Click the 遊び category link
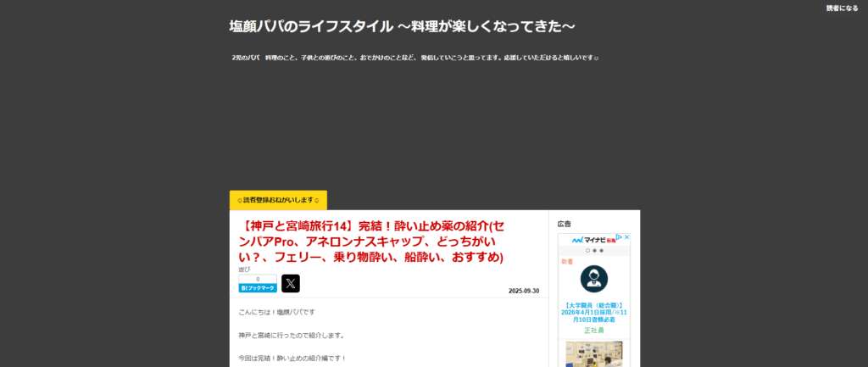Image resolution: width=868 pixels, height=367 pixels. pos(244,270)
